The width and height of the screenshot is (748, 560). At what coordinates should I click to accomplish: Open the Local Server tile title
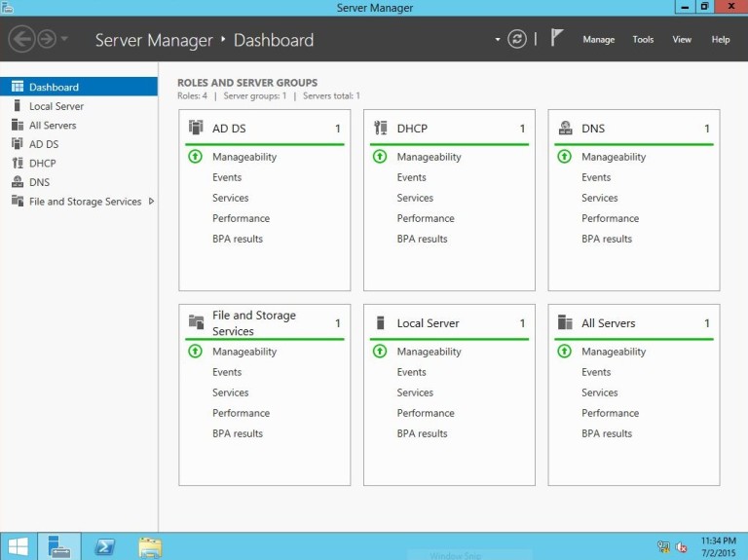pos(428,323)
